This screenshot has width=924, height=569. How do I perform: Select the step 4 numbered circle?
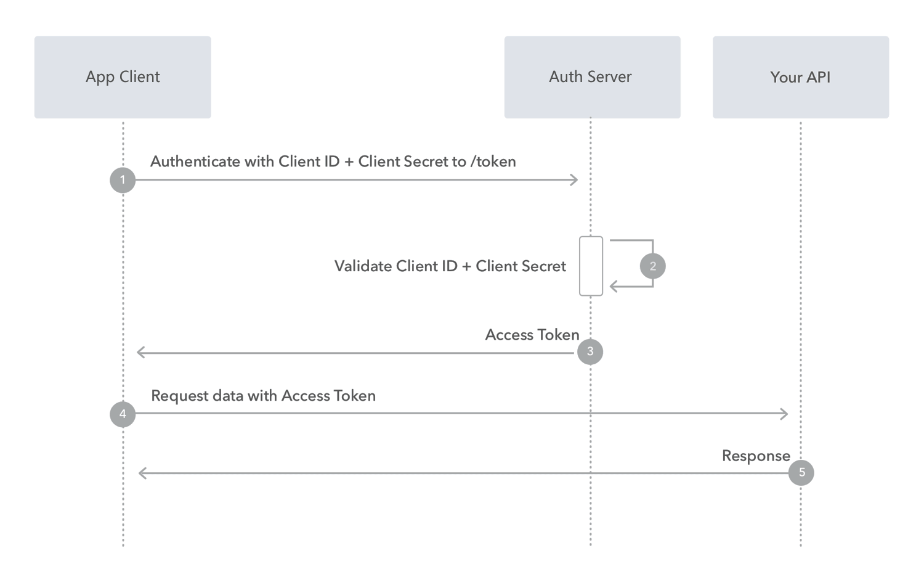click(123, 414)
